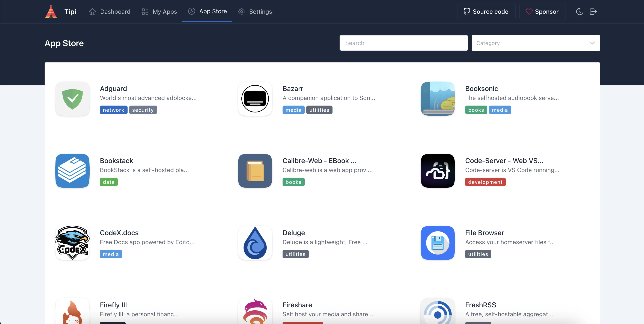
Task: Select the File Browser floppy icon
Action: (438, 243)
